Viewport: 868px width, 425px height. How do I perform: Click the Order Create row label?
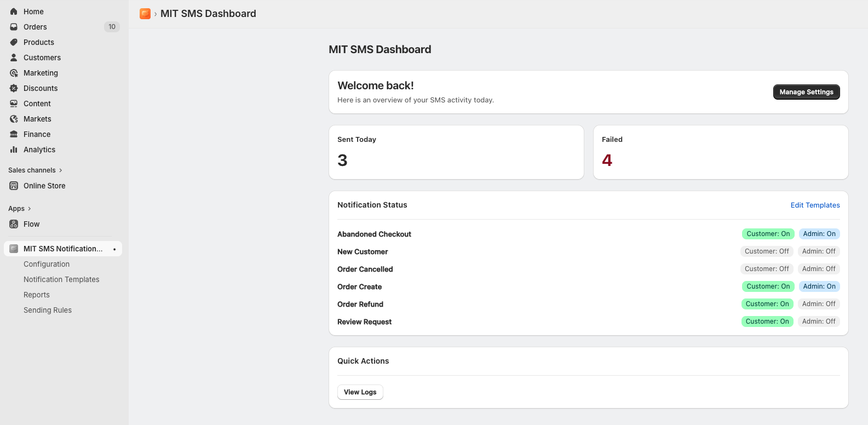360,287
